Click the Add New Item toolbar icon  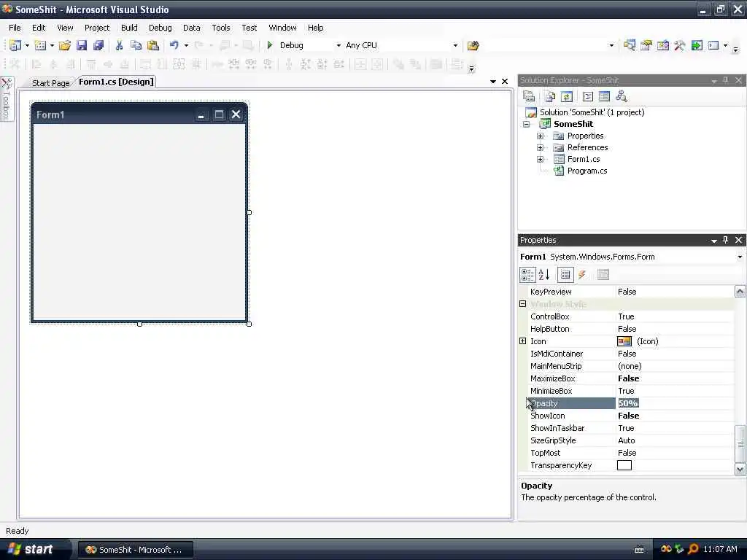pyautogui.click(x=41, y=45)
